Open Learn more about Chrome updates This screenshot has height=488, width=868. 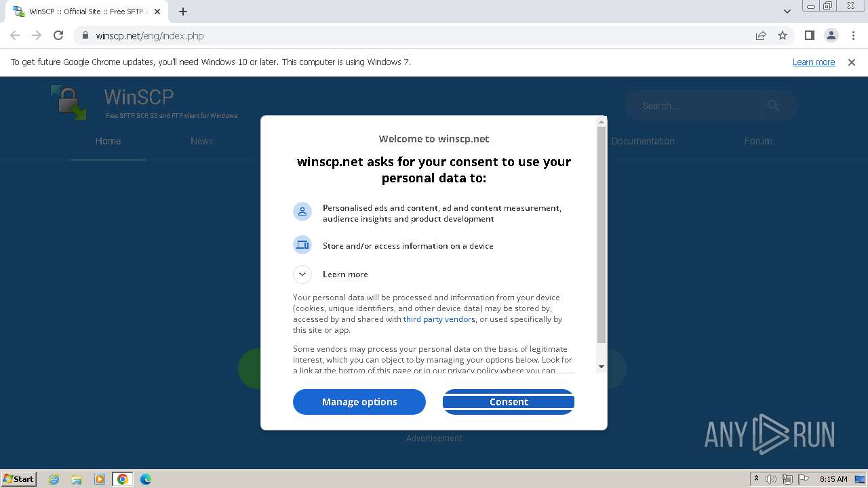point(814,62)
